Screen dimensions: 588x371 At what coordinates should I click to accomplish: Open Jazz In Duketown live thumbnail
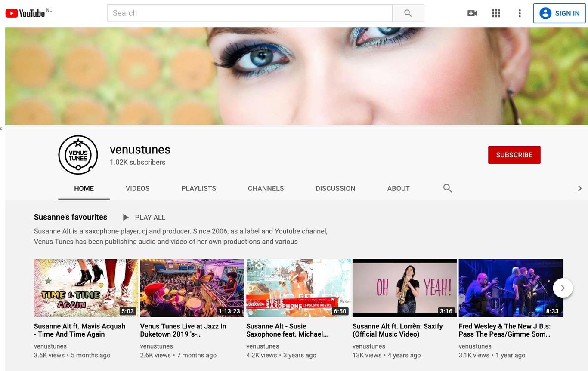(192, 288)
